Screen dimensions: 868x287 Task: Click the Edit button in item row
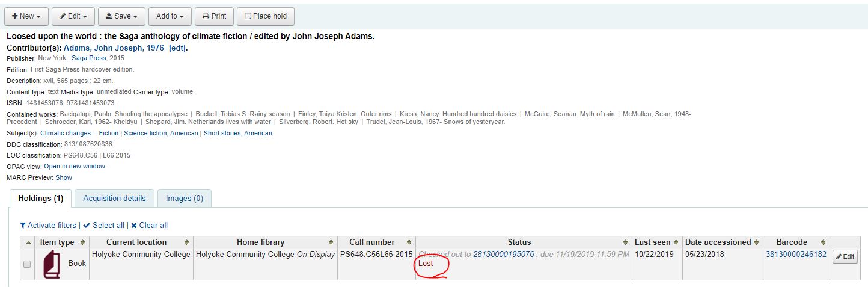pyautogui.click(x=845, y=256)
